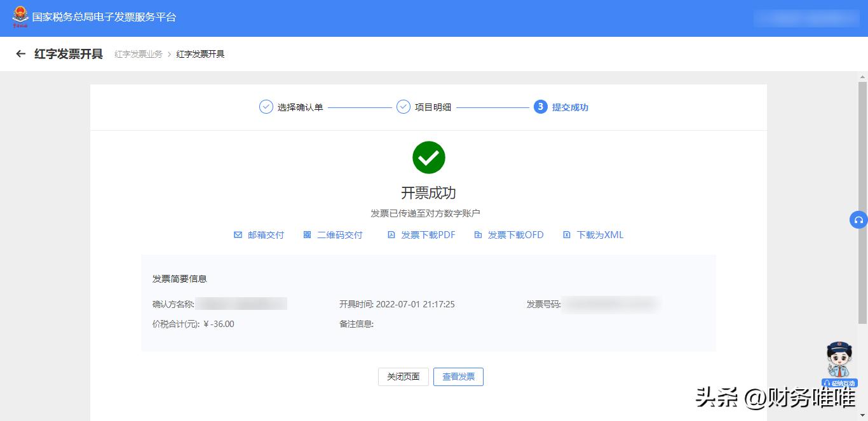Click the 国家税务总局电子发票服务平台 title
868x421 pixels.
tap(104, 17)
